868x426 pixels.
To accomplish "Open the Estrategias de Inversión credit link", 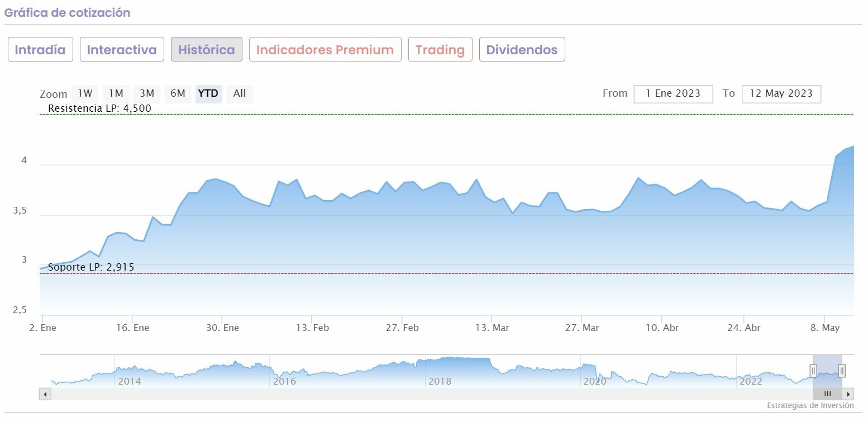I will (x=810, y=405).
